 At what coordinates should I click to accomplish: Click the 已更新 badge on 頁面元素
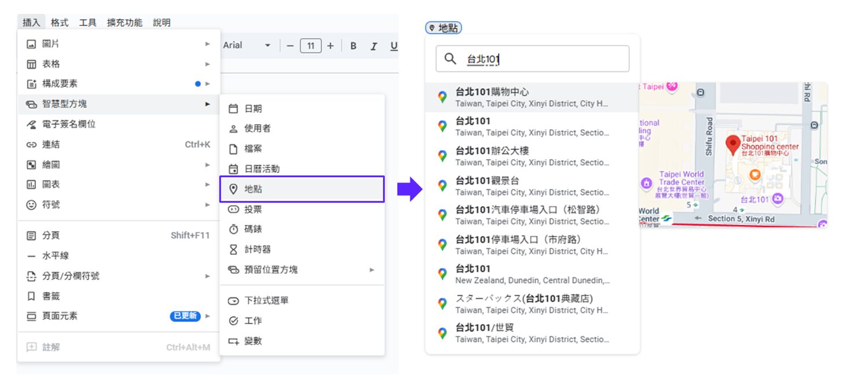[x=185, y=316]
